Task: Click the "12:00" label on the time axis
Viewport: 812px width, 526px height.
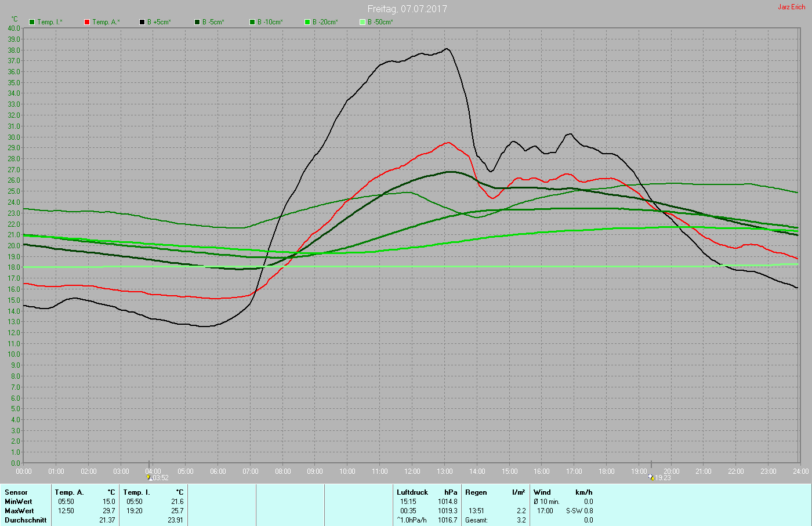Action: (412, 471)
